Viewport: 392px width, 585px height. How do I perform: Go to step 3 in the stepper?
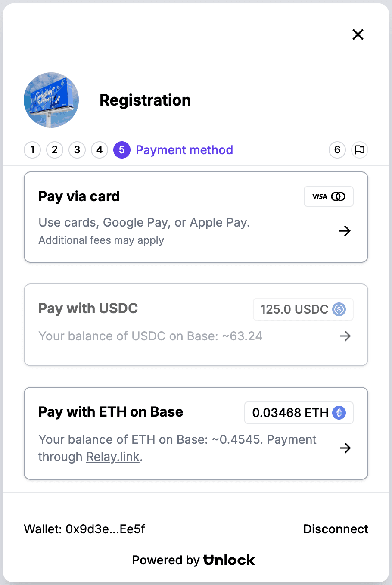77,150
